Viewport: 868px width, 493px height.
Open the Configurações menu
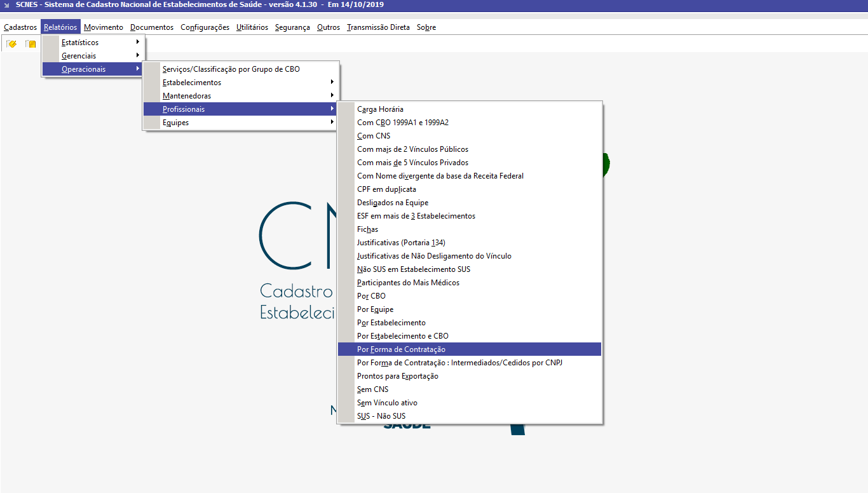click(x=205, y=27)
